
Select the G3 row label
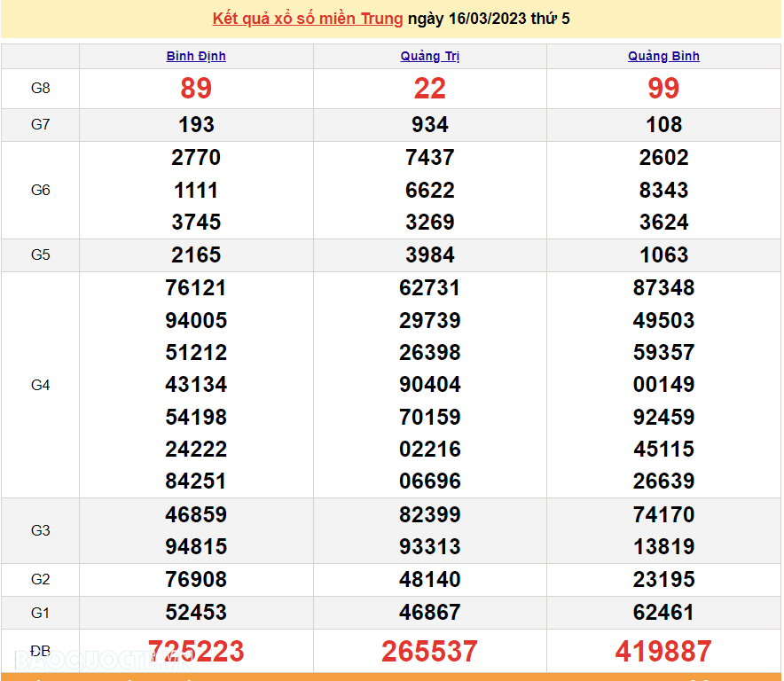[x=40, y=530]
